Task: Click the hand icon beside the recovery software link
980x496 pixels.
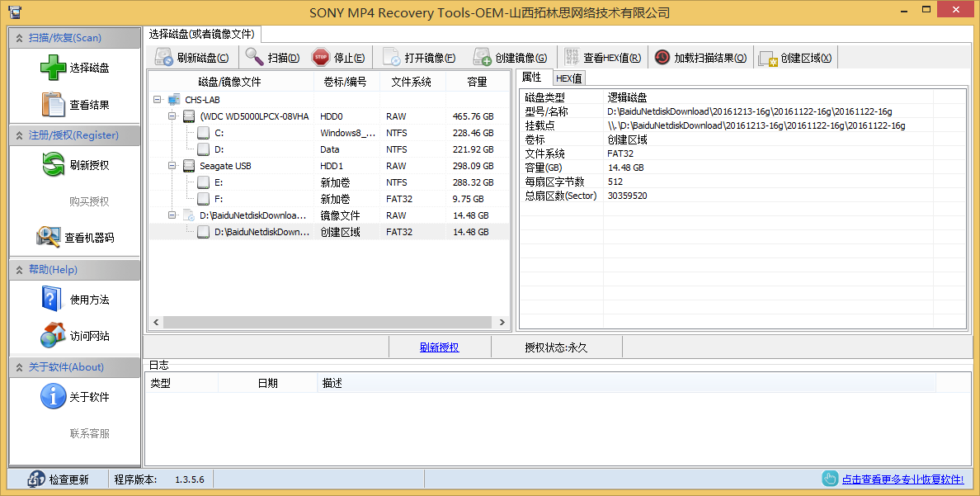Action: [x=829, y=479]
